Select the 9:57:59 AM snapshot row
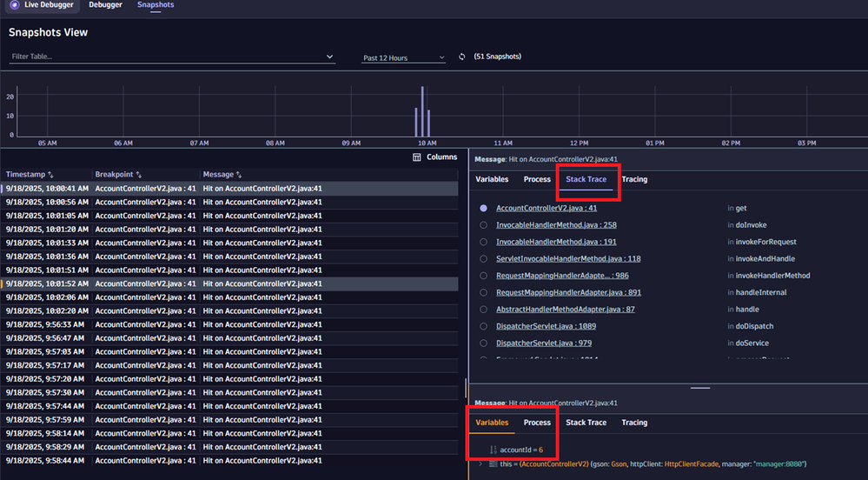This screenshot has height=480, width=868. [x=229, y=420]
